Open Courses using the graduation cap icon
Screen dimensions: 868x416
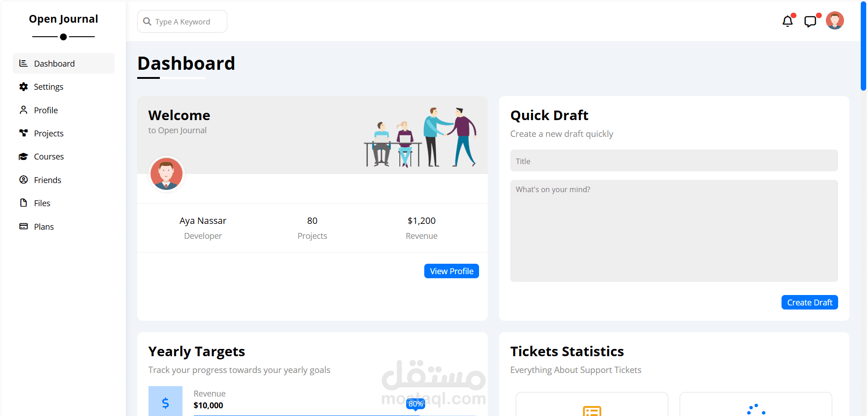(x=24, y=156)
